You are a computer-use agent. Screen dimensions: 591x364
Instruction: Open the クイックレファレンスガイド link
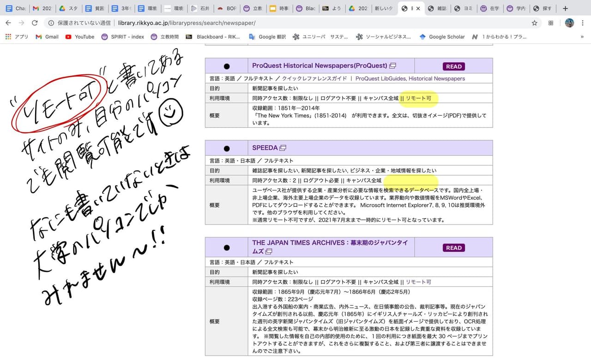click(314, 79)
